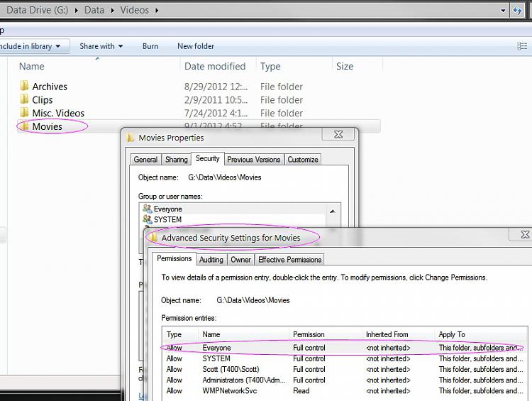Sort by Size column header
Screen dimensions: 532x401
345,66
